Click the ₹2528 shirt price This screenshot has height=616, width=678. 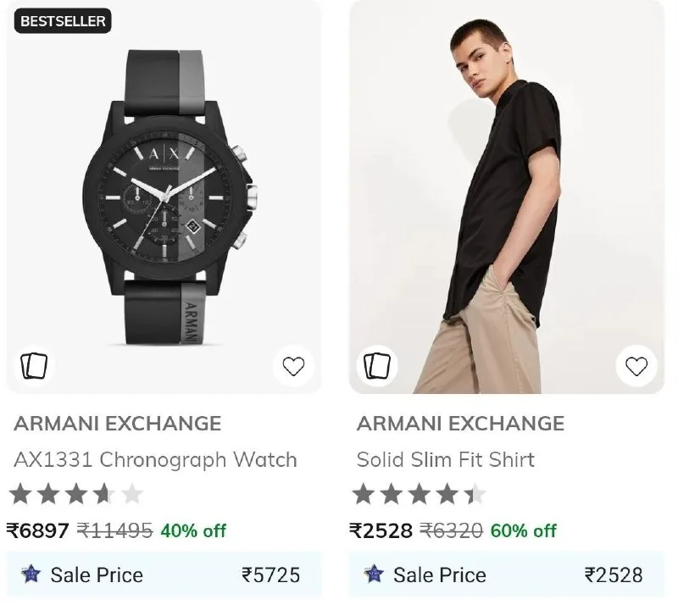point(381,530)
